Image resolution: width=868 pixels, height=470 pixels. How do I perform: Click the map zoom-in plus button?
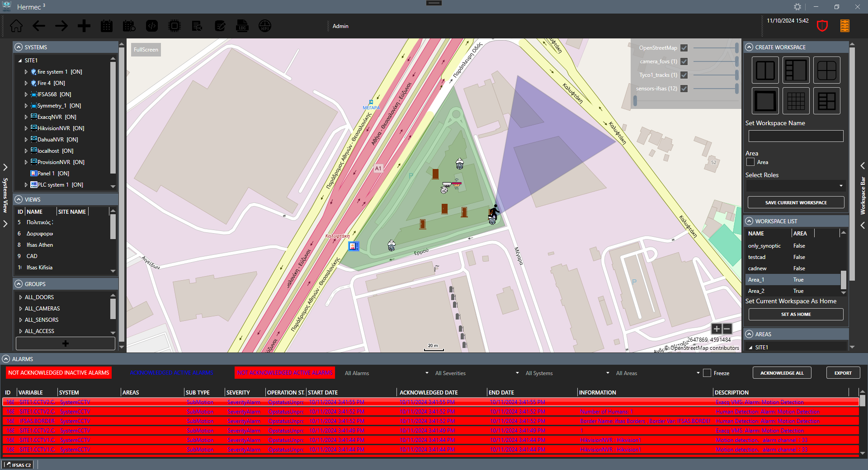coord(717,329)
